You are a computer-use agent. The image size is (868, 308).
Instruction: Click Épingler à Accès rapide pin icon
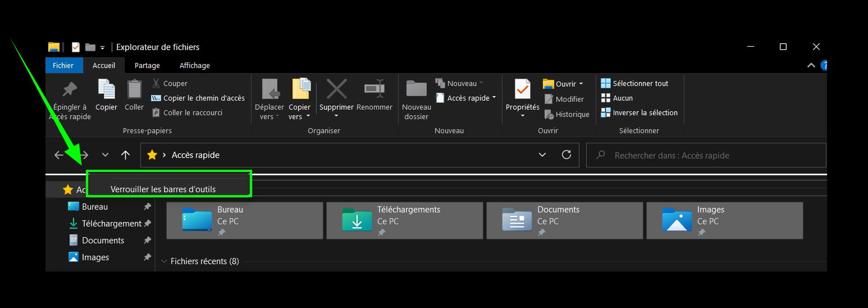70,89
